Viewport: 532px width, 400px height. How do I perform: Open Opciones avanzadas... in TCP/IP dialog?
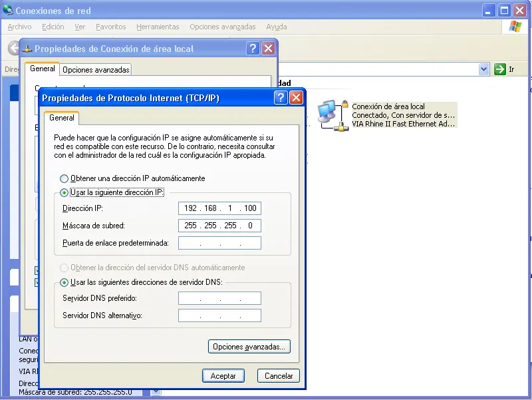[249, 347]
